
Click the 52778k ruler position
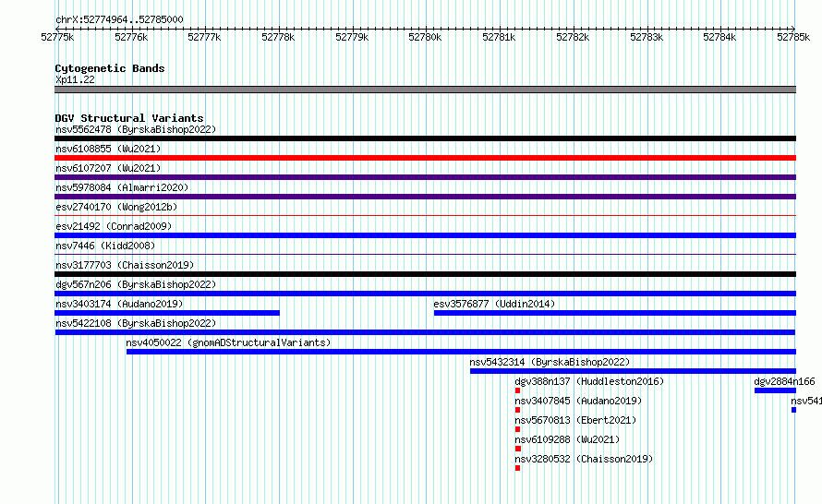278,37
